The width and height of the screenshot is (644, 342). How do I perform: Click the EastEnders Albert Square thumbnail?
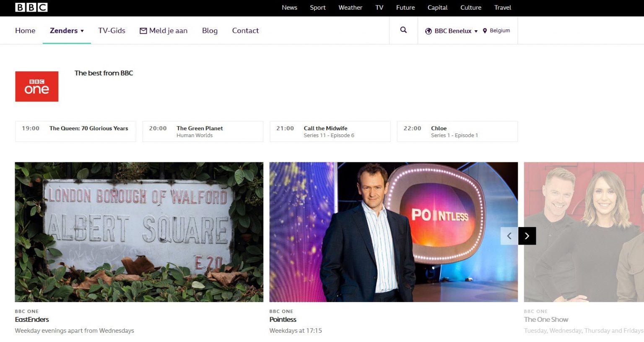tap(139, 232)
